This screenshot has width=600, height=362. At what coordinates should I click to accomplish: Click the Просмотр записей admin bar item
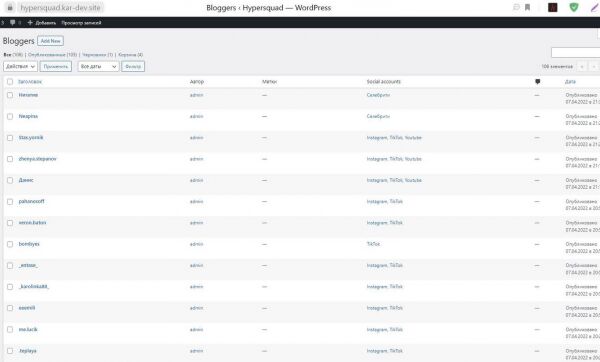[x=81, y=23]
